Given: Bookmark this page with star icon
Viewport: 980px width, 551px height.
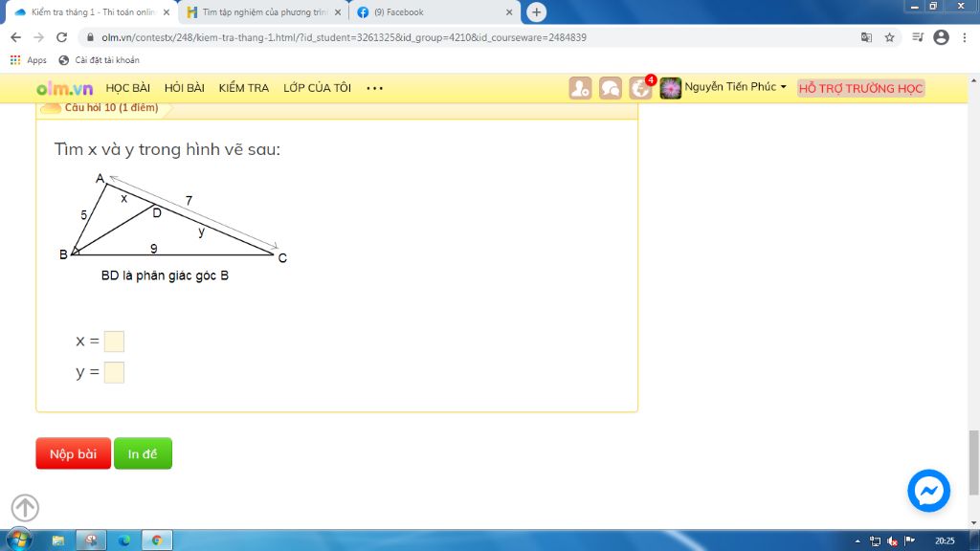Looking at the screenshot, I should coord(889,37).
